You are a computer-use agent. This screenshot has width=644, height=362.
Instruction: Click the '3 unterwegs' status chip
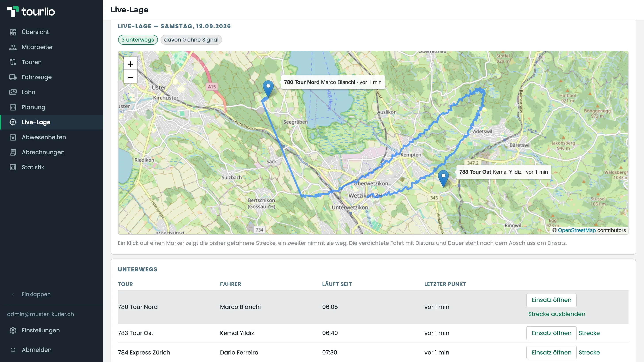coord(138,40)
